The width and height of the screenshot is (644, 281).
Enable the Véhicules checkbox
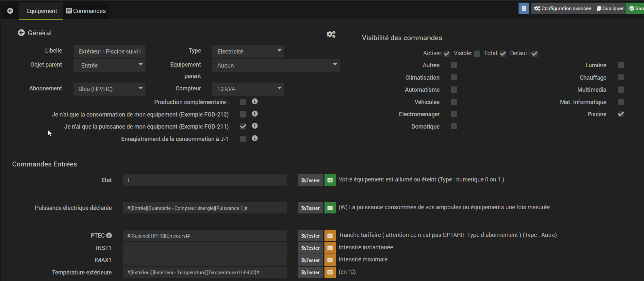pyautogui.click(x=454, y=102)
